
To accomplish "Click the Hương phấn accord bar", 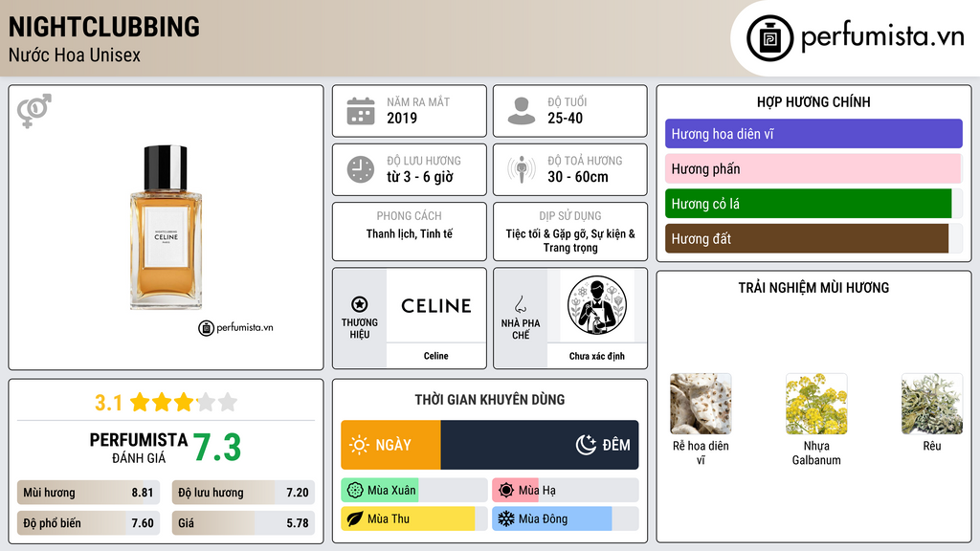I will click(x=813, y=168).
